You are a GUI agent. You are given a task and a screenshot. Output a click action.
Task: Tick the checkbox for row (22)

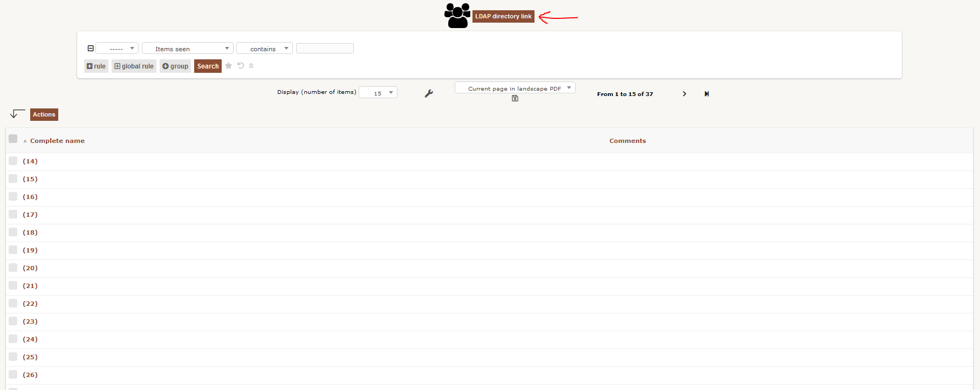tap(13, 303)
